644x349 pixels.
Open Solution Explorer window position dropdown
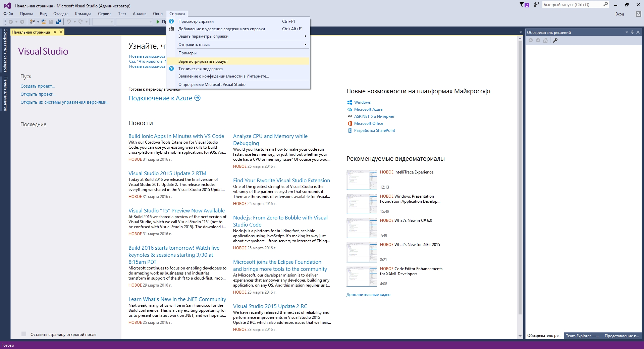pyautogui.click(x=627, y=32)
